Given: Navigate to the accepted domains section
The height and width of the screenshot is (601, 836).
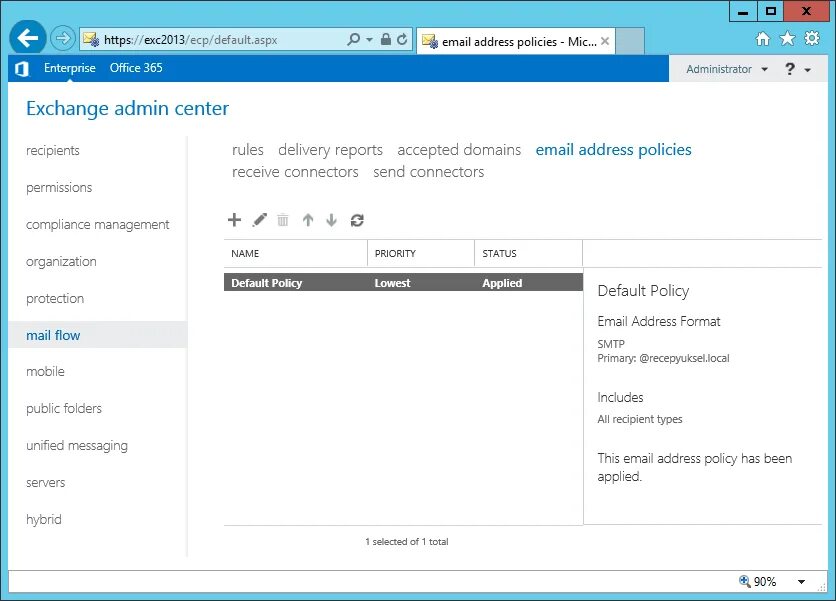Looking at the screenshot, I should 459,149.
